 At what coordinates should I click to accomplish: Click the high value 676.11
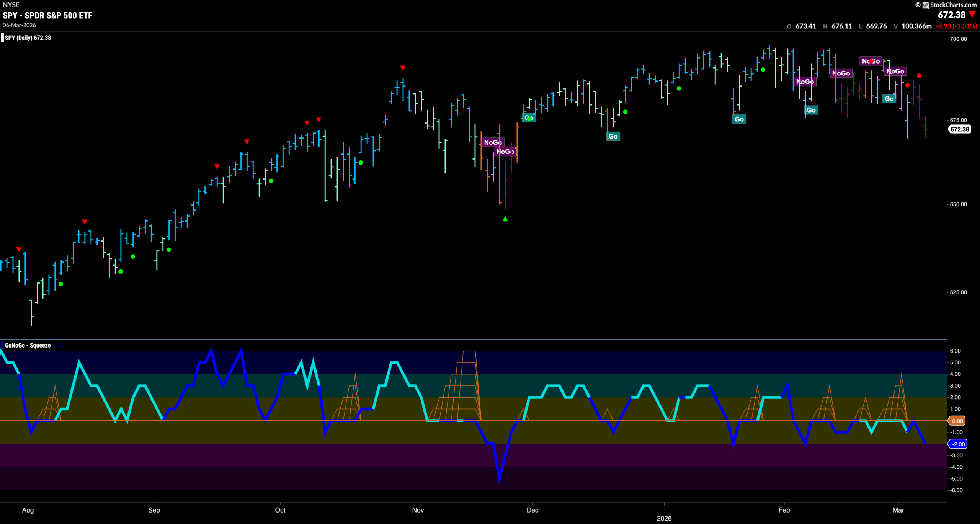(842, 26)
